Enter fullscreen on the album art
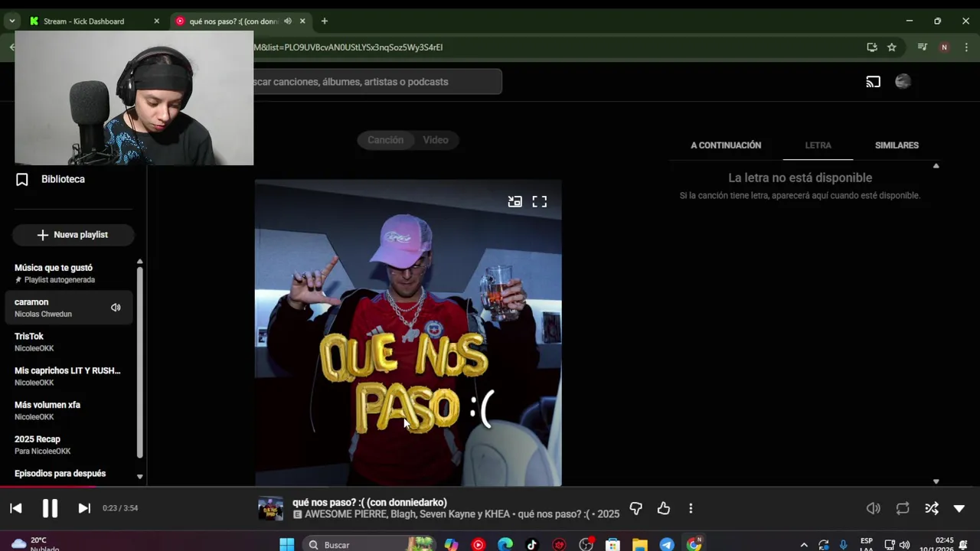980x551 pixels. (540, 202)
